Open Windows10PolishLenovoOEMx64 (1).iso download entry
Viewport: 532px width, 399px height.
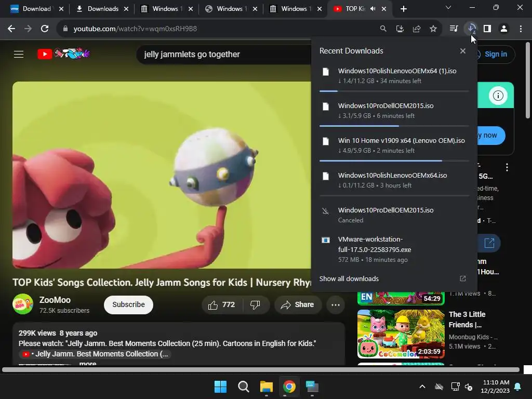tap(394, 76)
